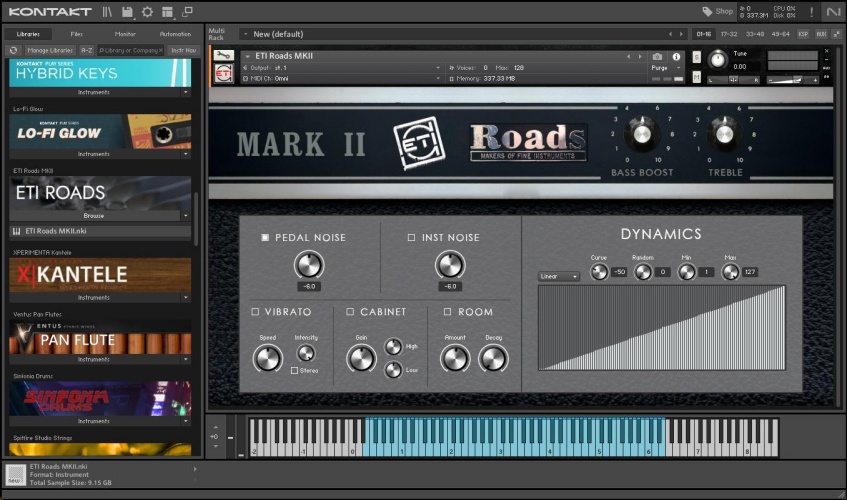
Task: Switch to the Automation tab
Action: [x=174, y=34]
